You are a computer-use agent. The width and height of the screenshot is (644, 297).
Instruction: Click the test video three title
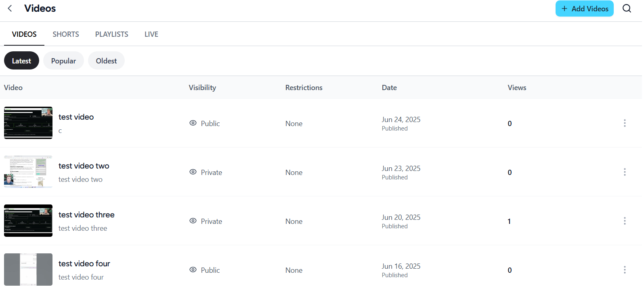[x=86, y=215]
